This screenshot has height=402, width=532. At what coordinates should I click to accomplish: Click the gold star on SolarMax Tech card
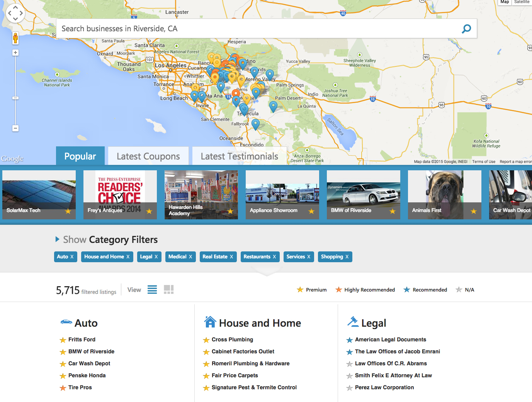point(68,211)
